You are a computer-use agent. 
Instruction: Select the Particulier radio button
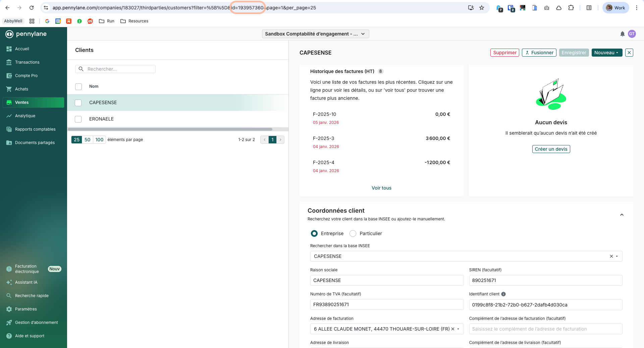353,233
